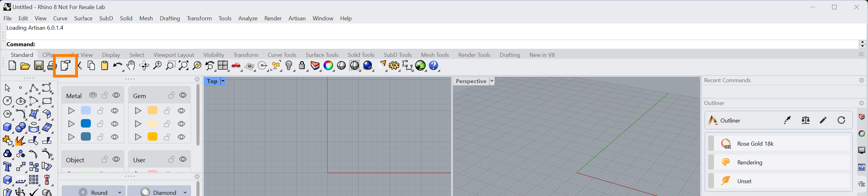Expand first Metal sublayer triangle
The width and height of the screenshot is (868, 196).
pyautogui.click(x=71, y=111)
